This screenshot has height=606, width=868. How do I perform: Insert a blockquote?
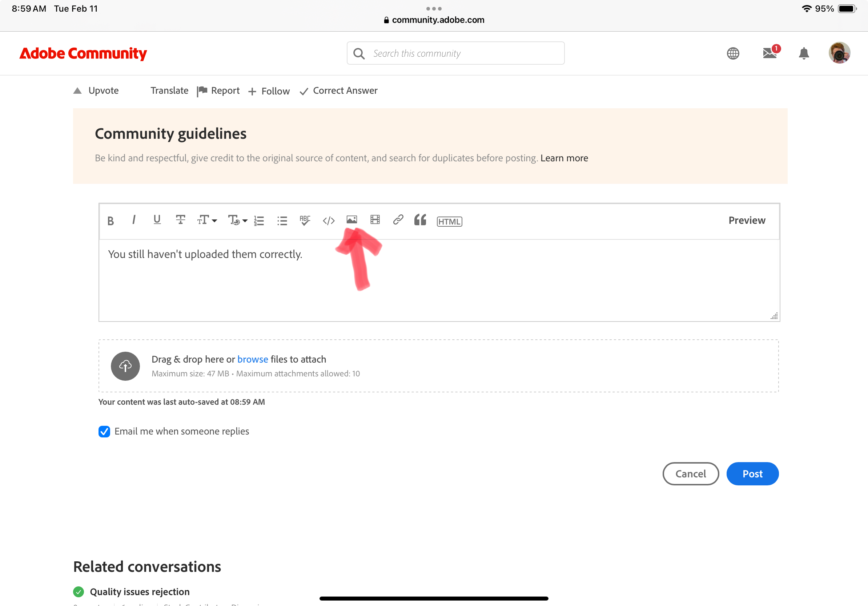pos(421,220)
